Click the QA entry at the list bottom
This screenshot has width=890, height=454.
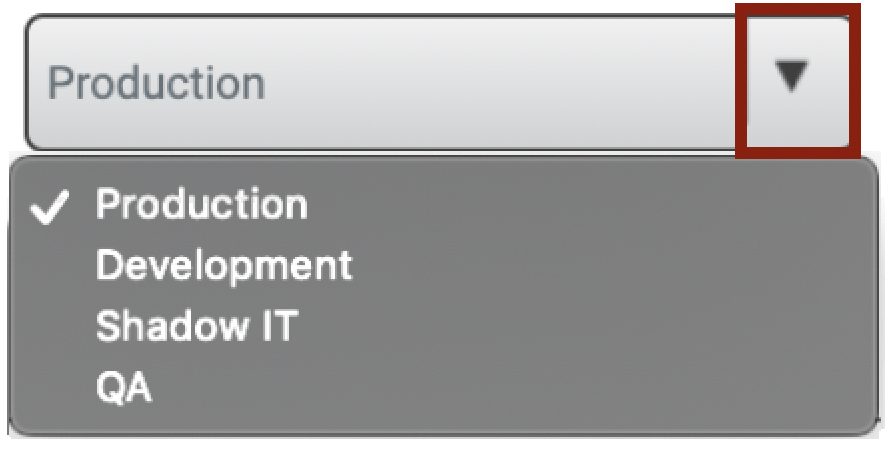124,387
